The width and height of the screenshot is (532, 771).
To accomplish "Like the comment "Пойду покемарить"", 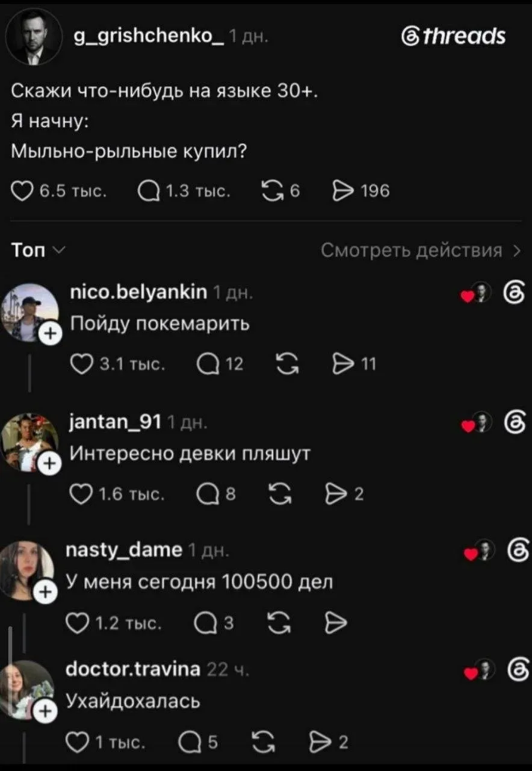I will pos(82,364).
